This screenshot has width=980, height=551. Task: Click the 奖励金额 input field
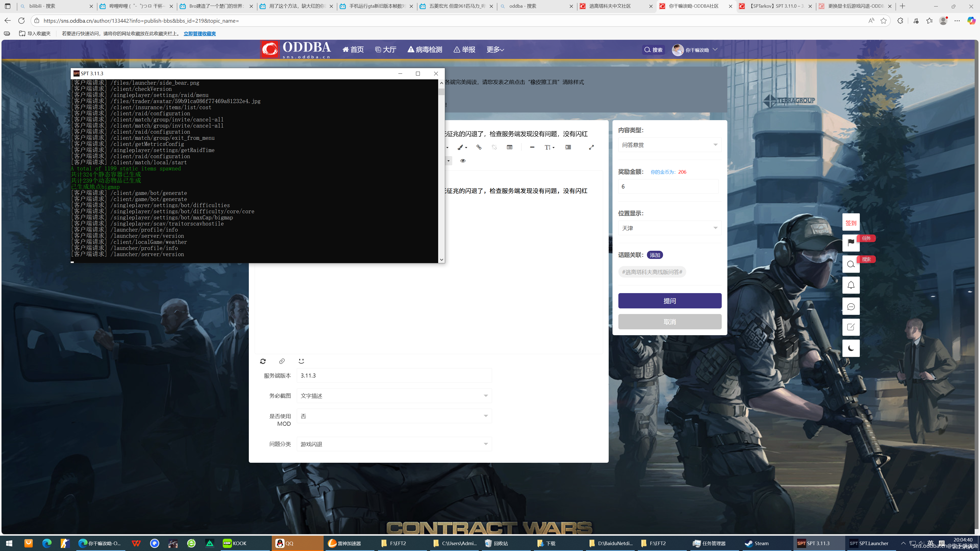coord(668,186)
